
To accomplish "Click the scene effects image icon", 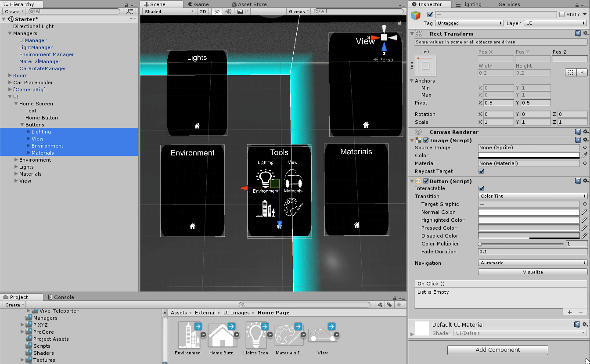I will (240, 11).
